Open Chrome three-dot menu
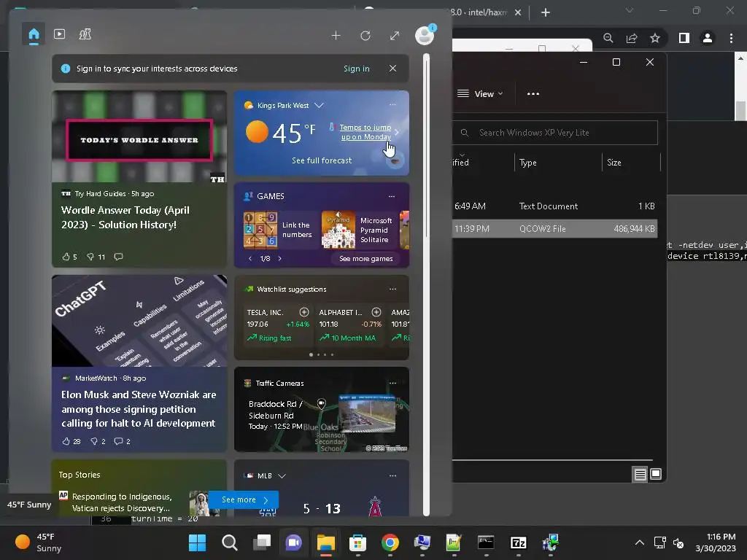This screenshot has height=560, width=747. point(731,38)
